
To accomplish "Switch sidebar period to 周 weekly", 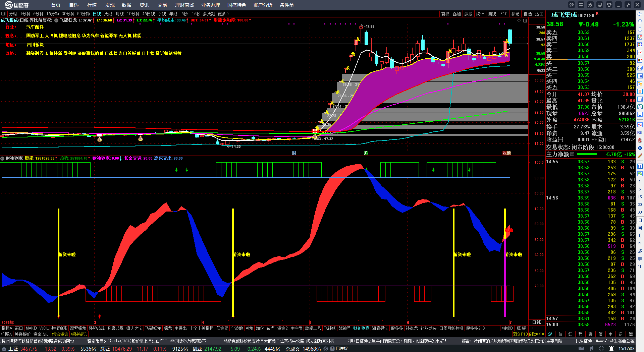I will click(x=640, y=228).
